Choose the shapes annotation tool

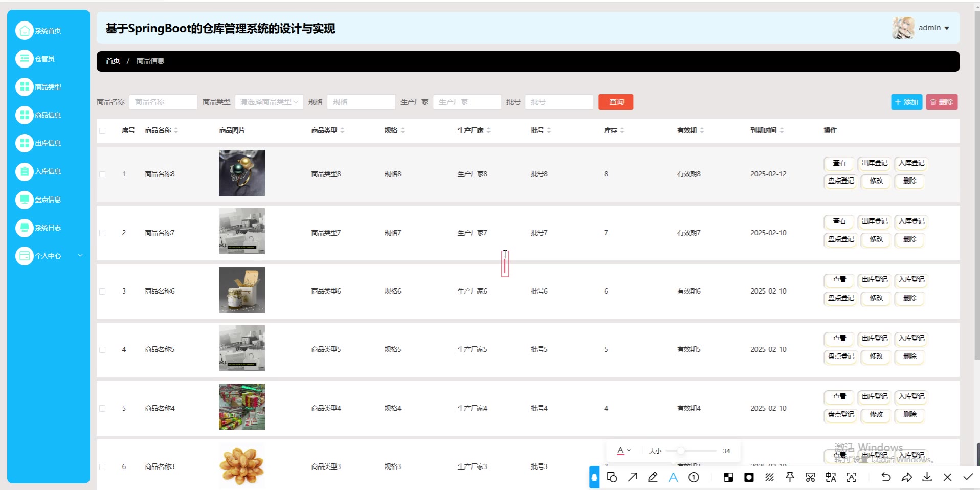[612, 477]
